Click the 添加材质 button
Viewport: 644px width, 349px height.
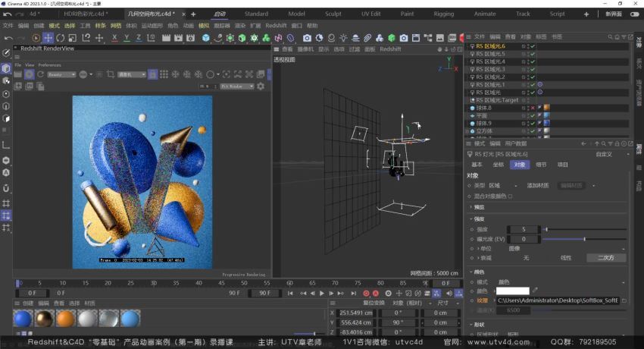[x=537, y=185]
